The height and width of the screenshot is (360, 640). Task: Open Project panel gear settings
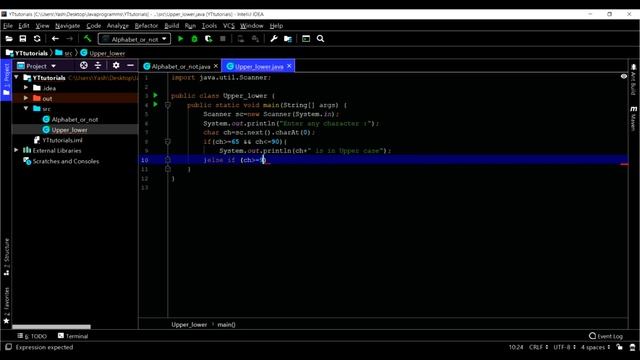(x=116, y=65)
